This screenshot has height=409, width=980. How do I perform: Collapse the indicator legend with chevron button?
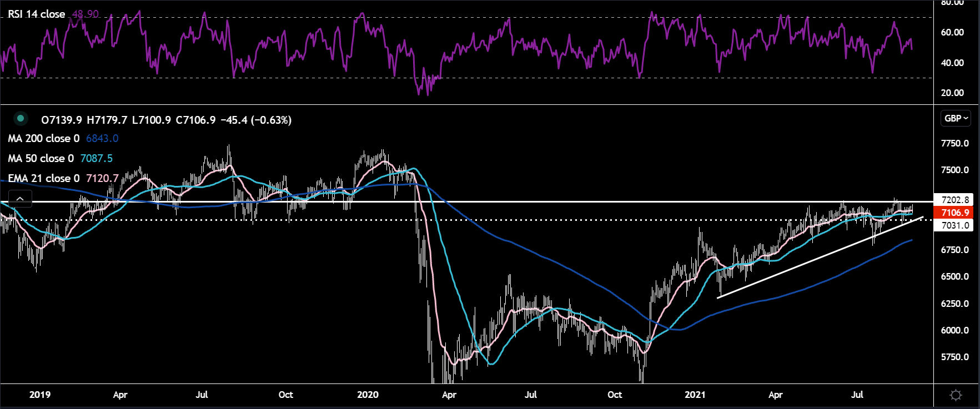click(x=20, y=199)
